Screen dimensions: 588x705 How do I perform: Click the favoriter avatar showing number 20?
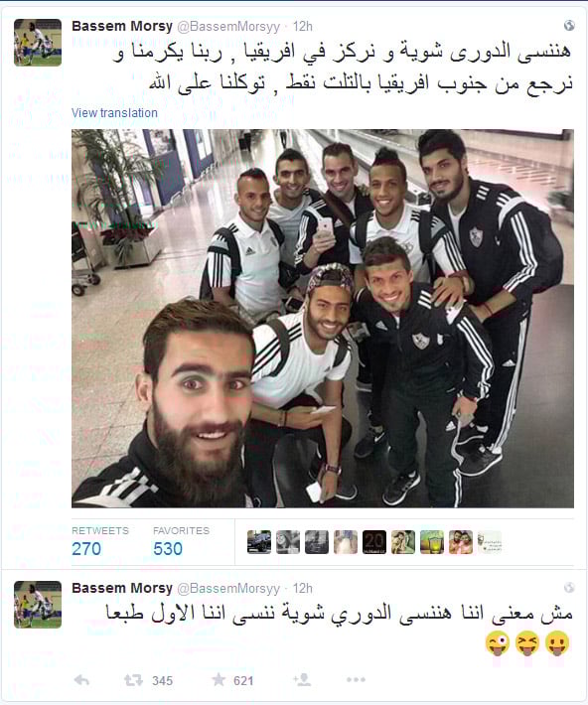pyautogui.click(x=374, y=542)
